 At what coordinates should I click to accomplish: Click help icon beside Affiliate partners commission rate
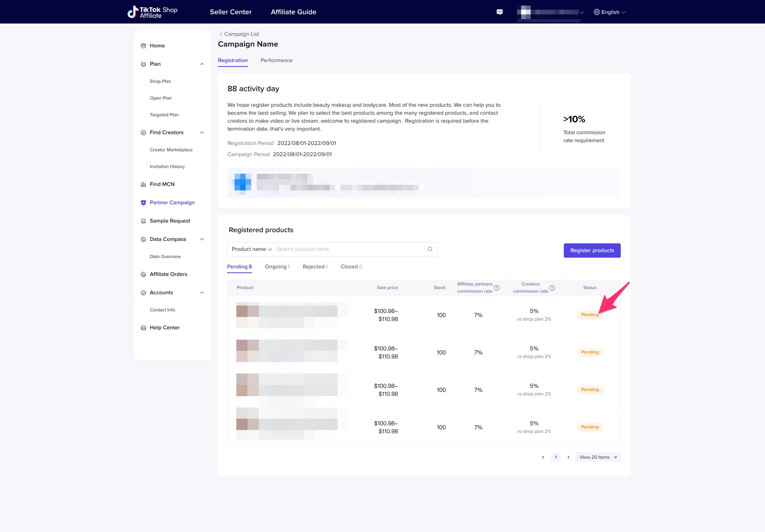tap(496, 288)
